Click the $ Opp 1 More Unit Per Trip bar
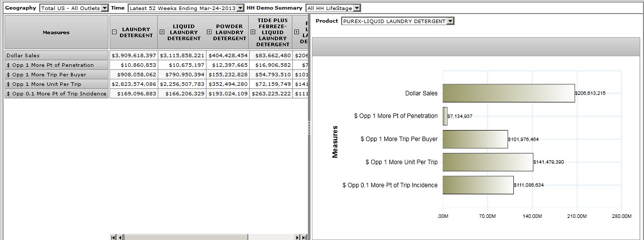The height and width of the screenshot is (240, 644). [487, 162]
